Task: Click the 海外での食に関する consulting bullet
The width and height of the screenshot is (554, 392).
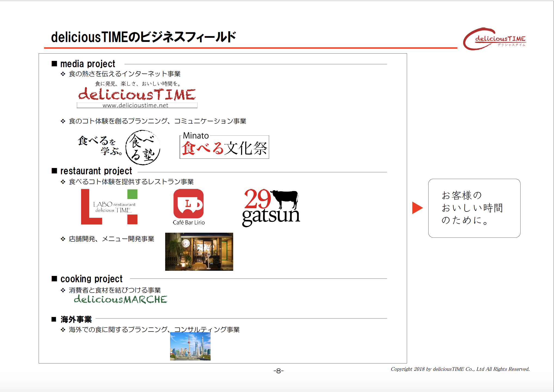Action: [154, 329]
